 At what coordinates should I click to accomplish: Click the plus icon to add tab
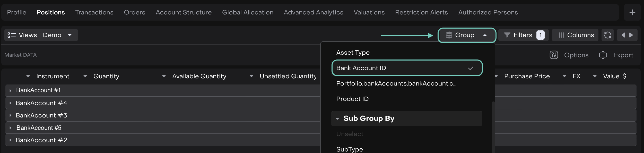tap(632, 12)
